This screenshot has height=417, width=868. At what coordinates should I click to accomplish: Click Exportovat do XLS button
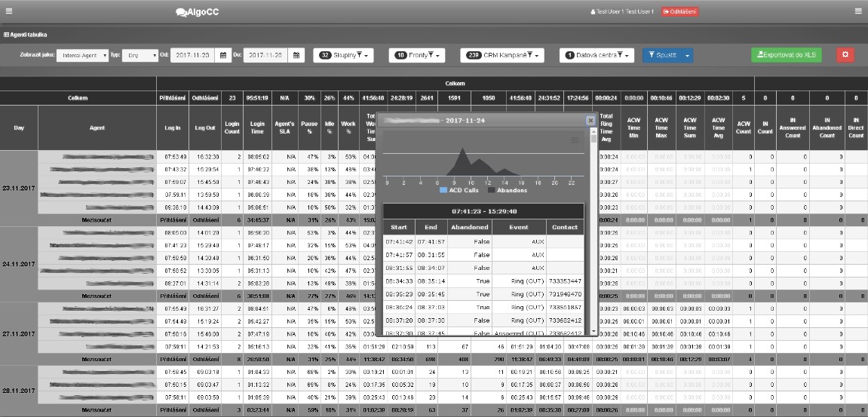tap(787, 55)
